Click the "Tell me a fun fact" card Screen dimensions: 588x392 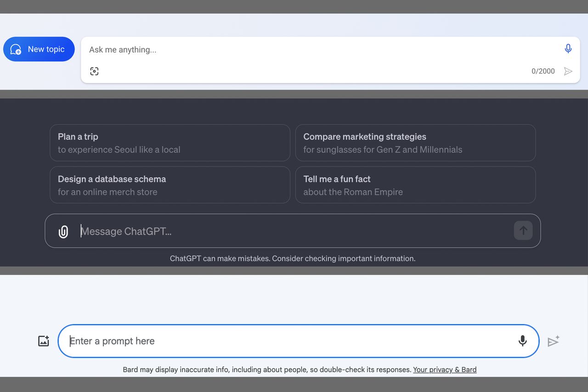[415, 185]
